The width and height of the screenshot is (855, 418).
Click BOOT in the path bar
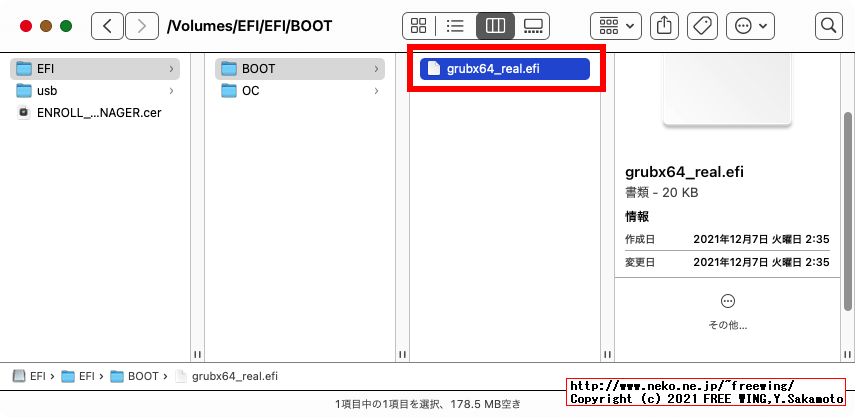pyautogui.click(x=135, y=376)
